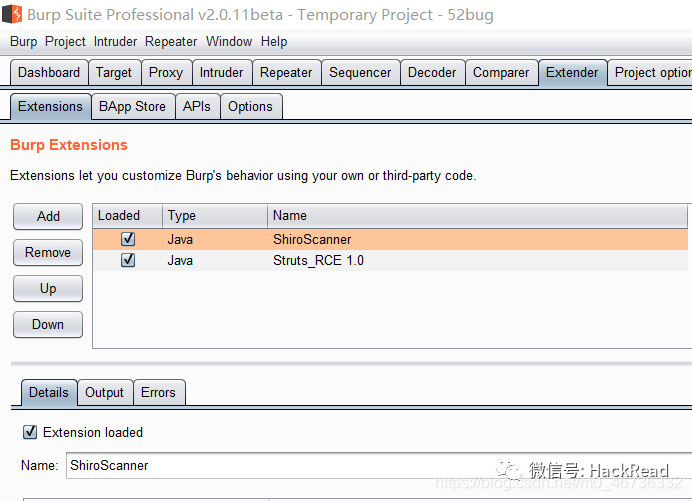Switch to the Sequencer tab
This screenshot has width=692, height=501.
361,72
